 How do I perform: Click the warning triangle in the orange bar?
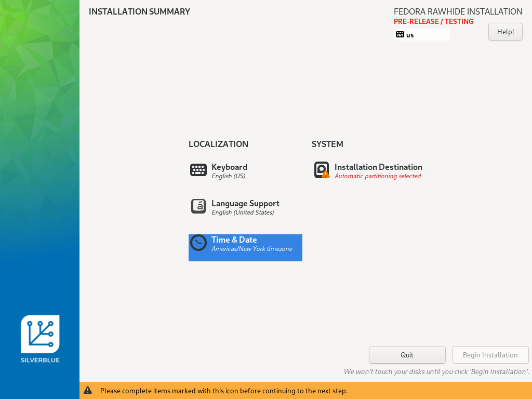88,391
